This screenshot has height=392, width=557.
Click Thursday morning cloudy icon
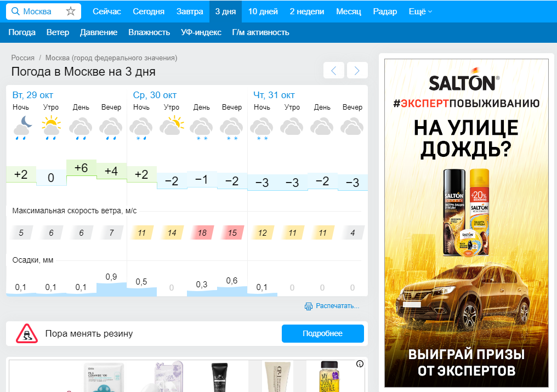click(292, 127)
